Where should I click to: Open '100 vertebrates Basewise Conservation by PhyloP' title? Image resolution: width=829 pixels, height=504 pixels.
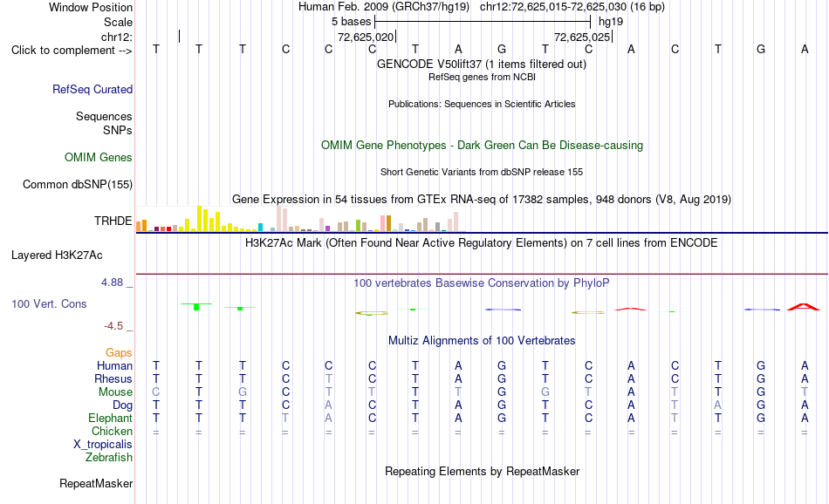[x=482, y=283]
